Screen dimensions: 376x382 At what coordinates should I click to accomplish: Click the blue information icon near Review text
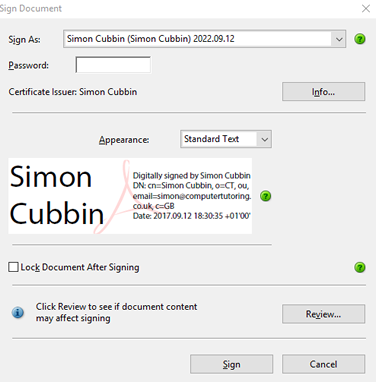(18, 313)
